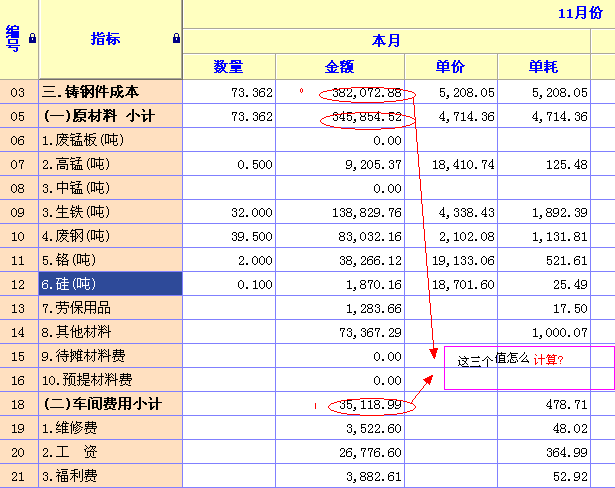
Task: Click lock icon beside 指标 header
Action: [x=176, y=38]
